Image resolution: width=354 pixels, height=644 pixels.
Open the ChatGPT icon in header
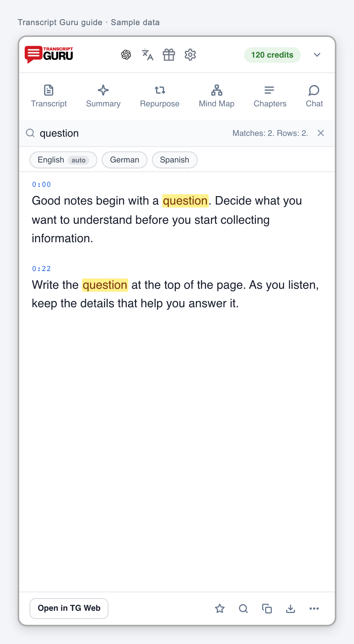(x=126, y=55)
